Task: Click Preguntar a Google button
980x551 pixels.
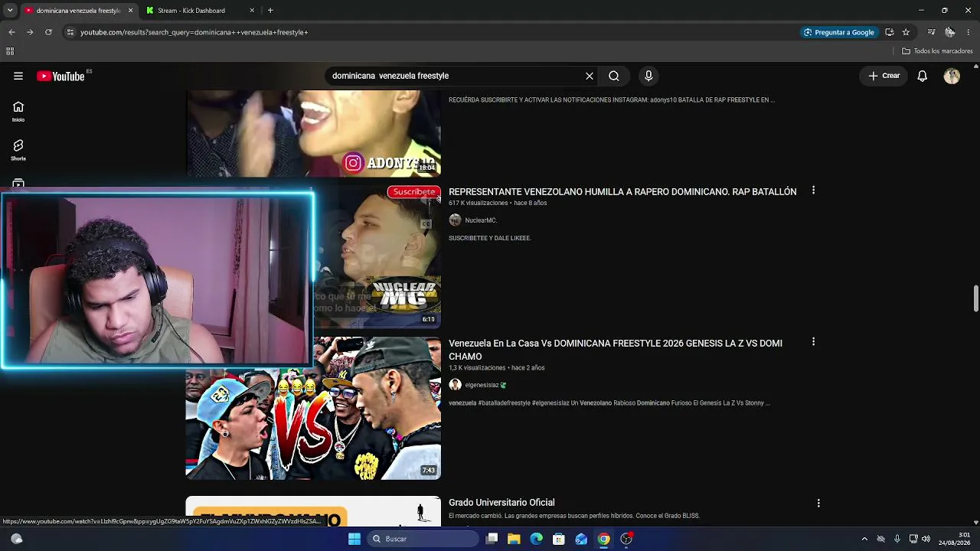Action: tap(838, 32)
